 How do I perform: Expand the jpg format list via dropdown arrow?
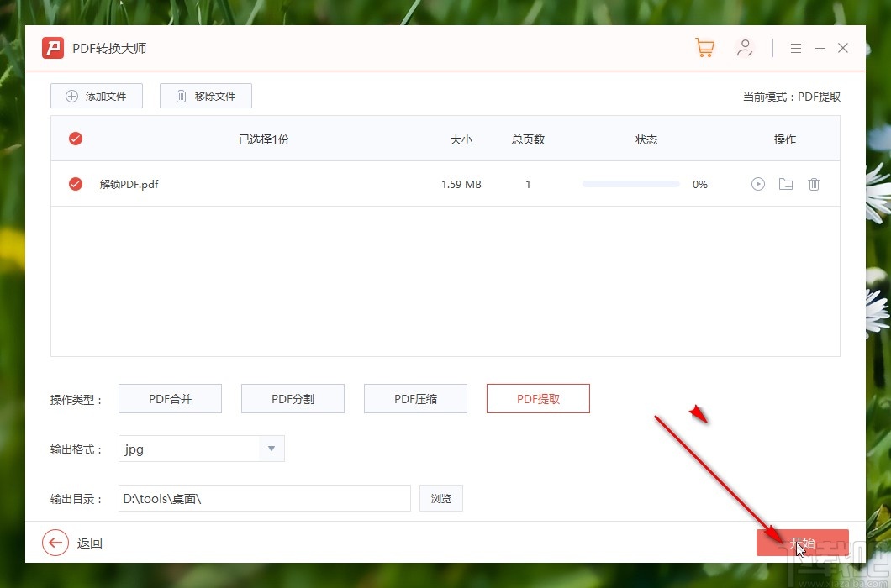(271, 449)
